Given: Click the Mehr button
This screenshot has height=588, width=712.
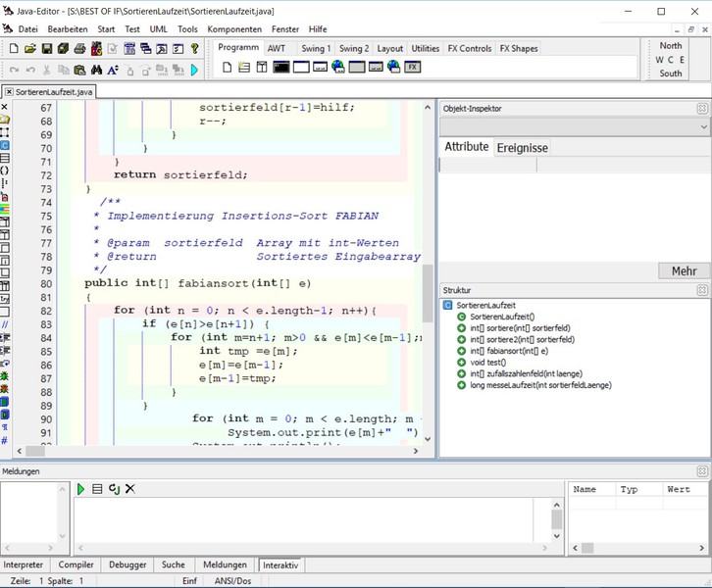Looking at the screenshot, I should coord(684,271).
